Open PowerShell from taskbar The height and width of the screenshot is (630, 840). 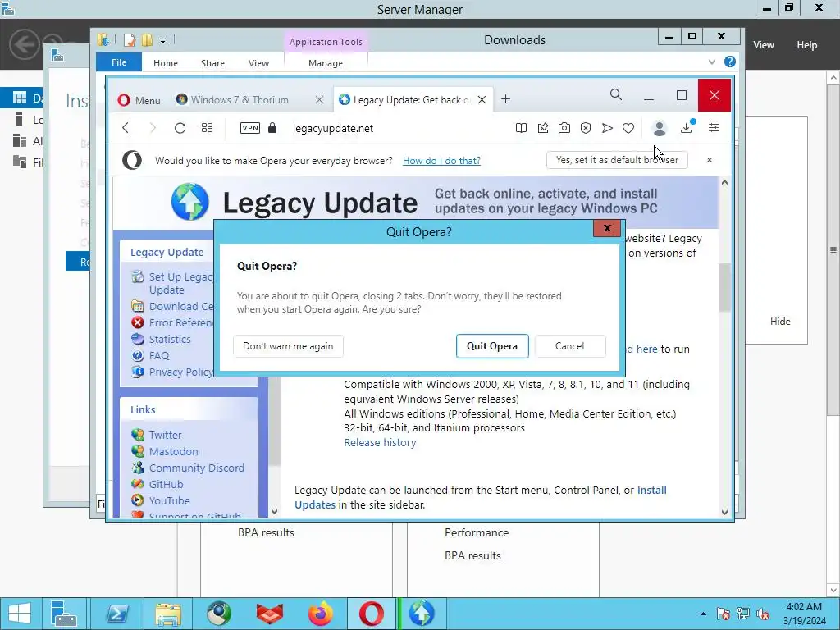(x=117, y=614)
